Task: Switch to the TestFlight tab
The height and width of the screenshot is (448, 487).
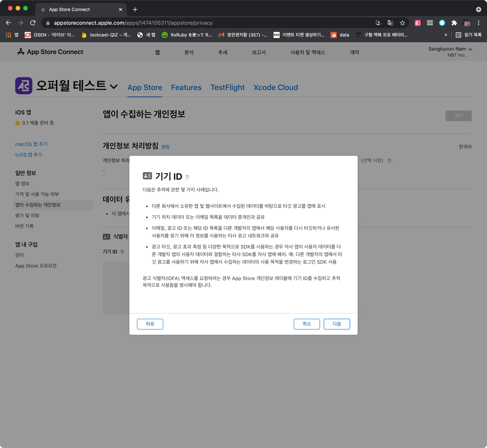Action: tap(227, 87)
